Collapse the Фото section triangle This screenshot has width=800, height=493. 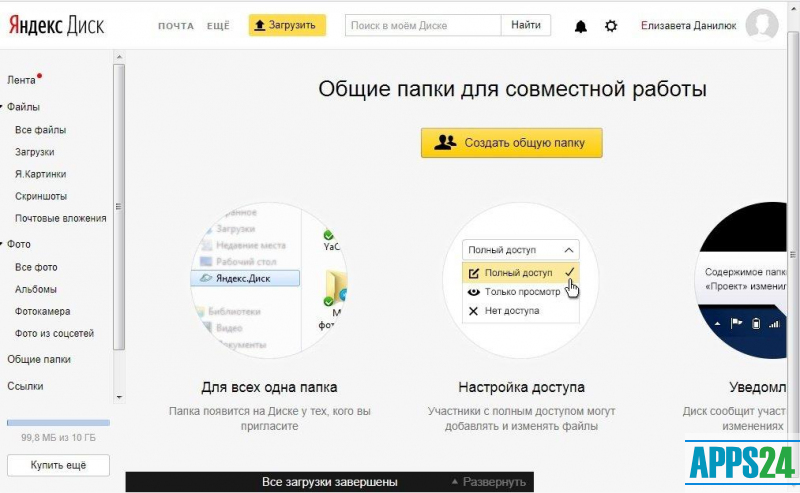[x=2, y=244]
